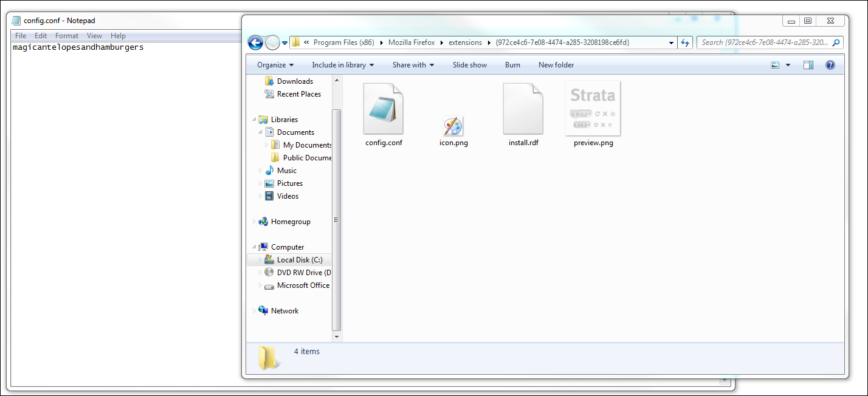868x396 pixels.
Task: Click the Music library icon
Action: tap(269, 171)
